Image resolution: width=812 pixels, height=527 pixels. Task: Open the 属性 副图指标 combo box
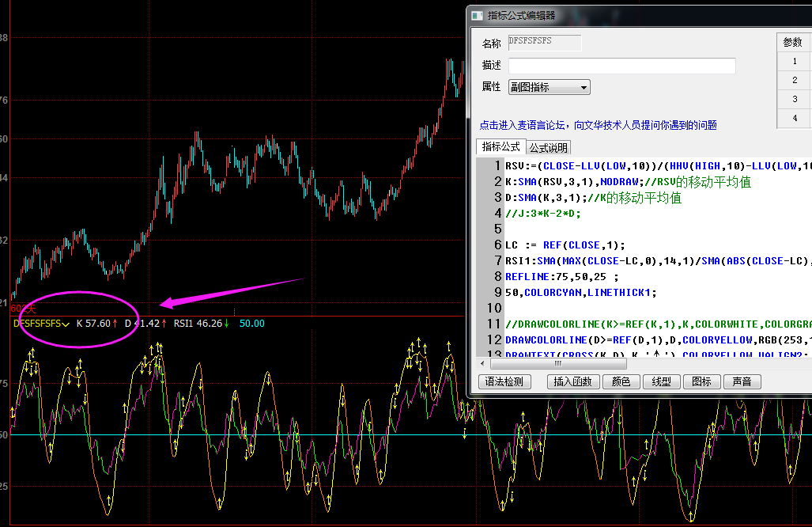tap(549, 87)
